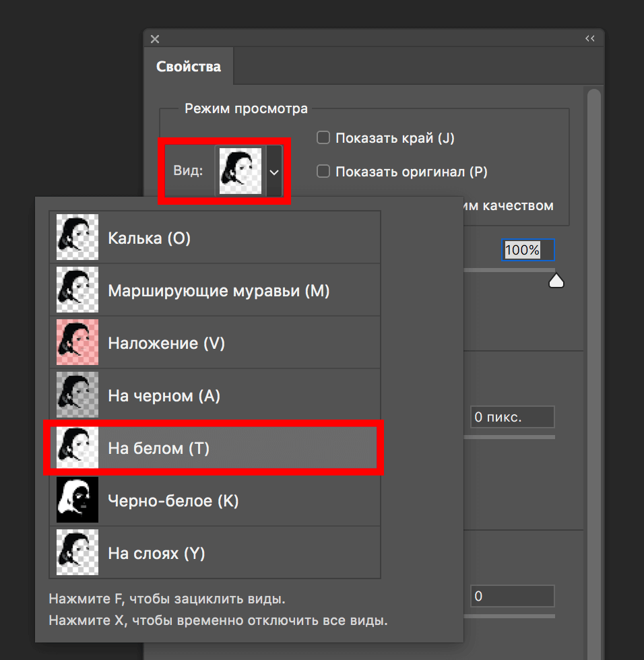
Task: Click the На черном (A) thumbnail icon
Action: (77, 395)
